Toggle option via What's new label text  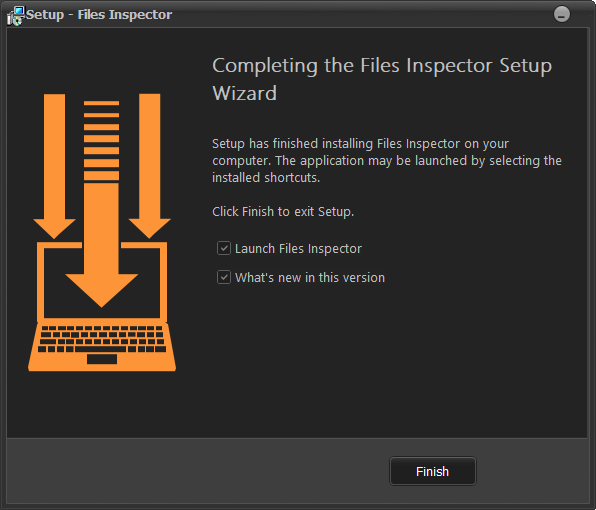[310, 277]
